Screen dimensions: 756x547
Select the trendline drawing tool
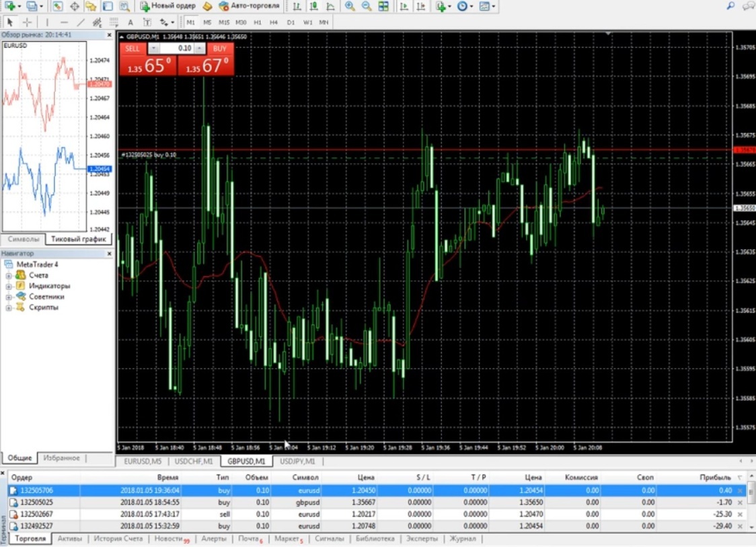(81, 22)
